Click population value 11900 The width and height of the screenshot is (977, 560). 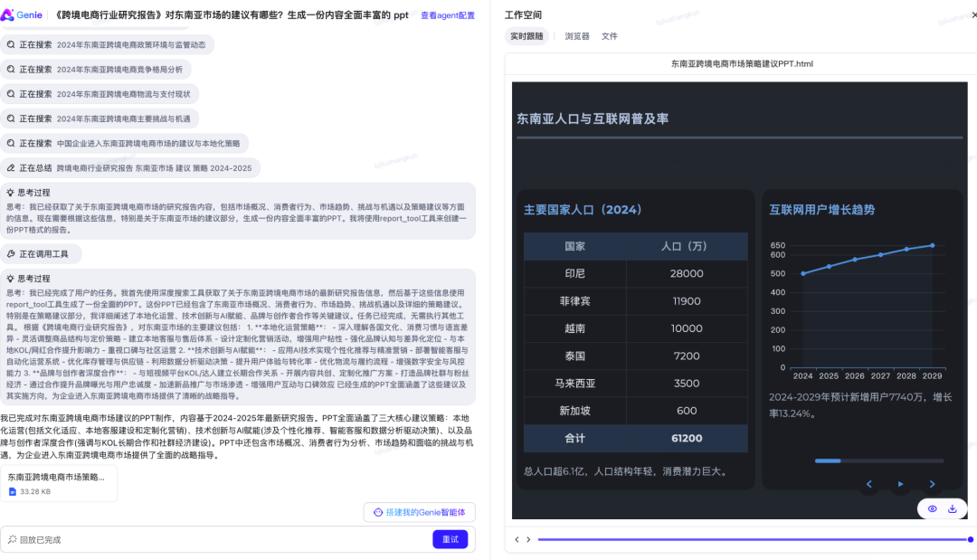pos(687,301)
